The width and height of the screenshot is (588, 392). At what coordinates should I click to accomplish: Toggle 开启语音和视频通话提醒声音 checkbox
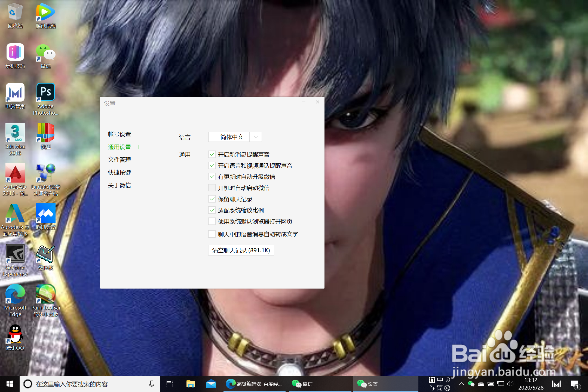point(212,166)
